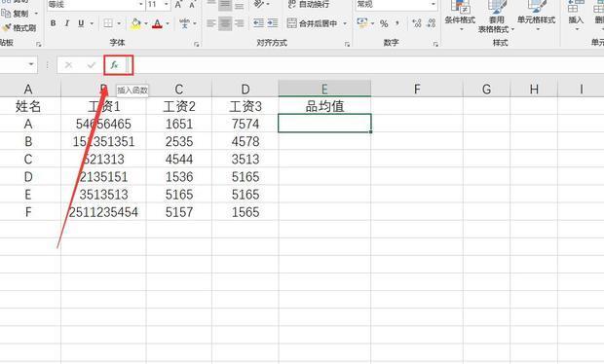Image resolution: width=604 pixels, height=364 pixels.
Task: Click the decrease indent icon
Action: click(x=258, y=23)
